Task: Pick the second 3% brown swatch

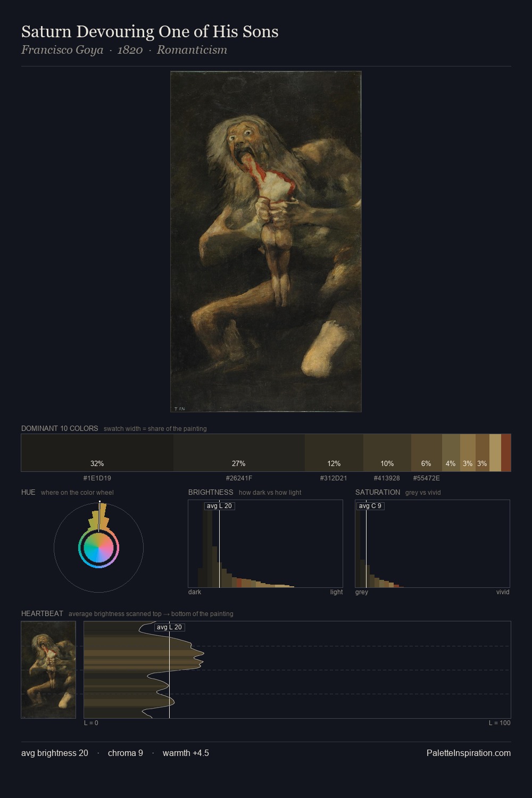Action: 483,453
